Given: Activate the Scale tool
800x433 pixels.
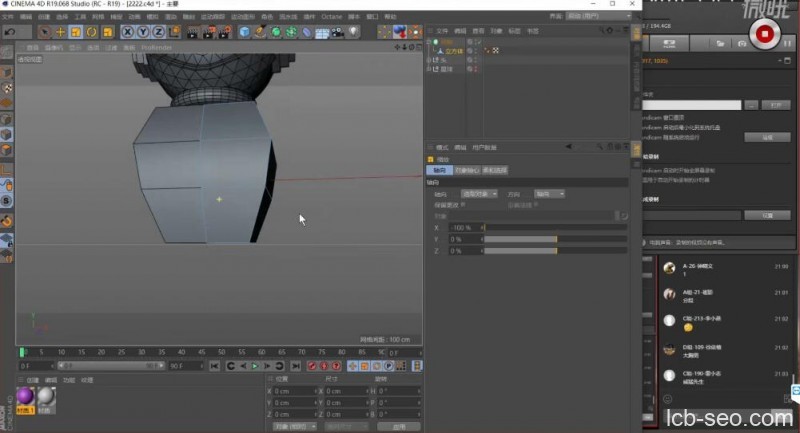Looking at the screenshot, I should [76, 32].
